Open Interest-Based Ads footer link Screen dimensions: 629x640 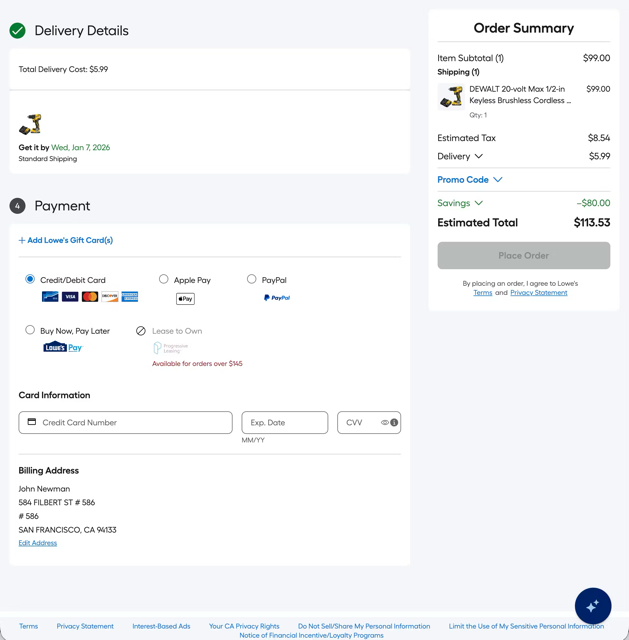pos(161,626)
